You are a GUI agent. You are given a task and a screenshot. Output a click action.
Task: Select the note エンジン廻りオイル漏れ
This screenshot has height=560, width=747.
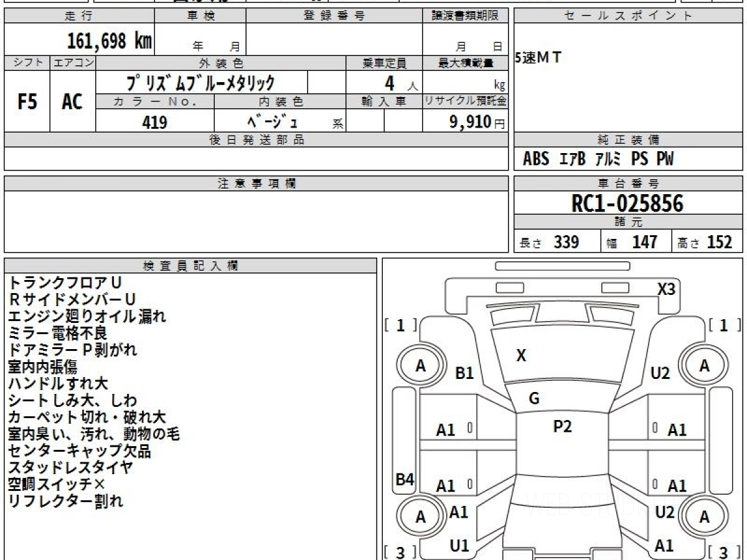87,317
